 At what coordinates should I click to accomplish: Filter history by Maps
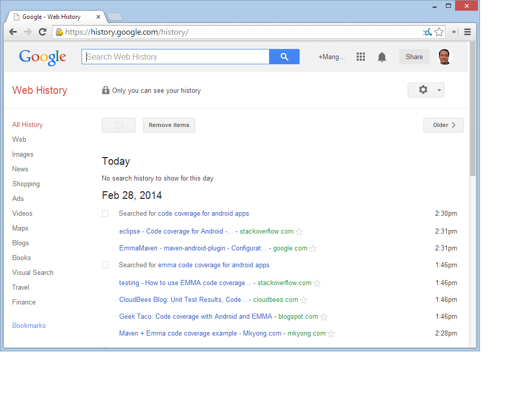point(20,228)
